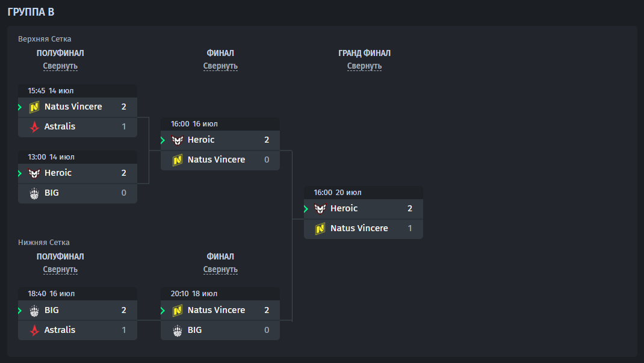Click BIG logo in 18:40 lower semifinal

34,311
